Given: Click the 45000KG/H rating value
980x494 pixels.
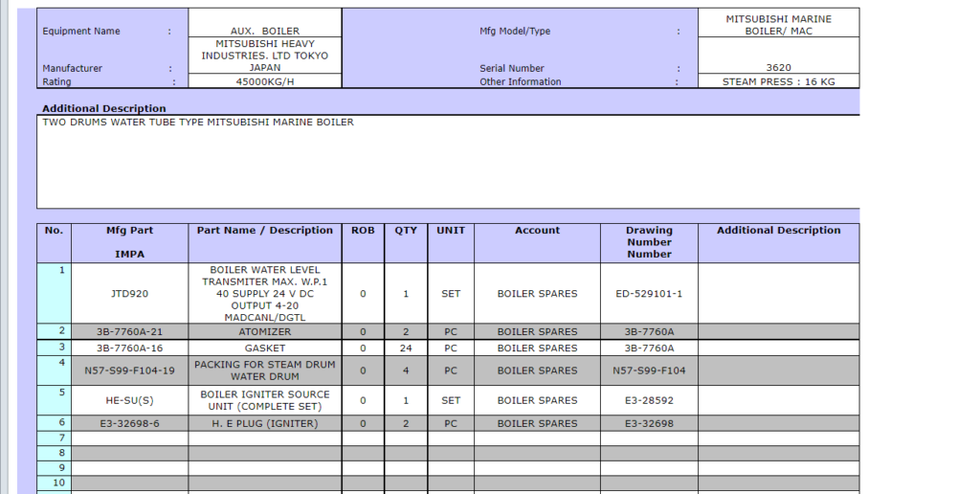Looking at the screenshot, I should point(265,81).
